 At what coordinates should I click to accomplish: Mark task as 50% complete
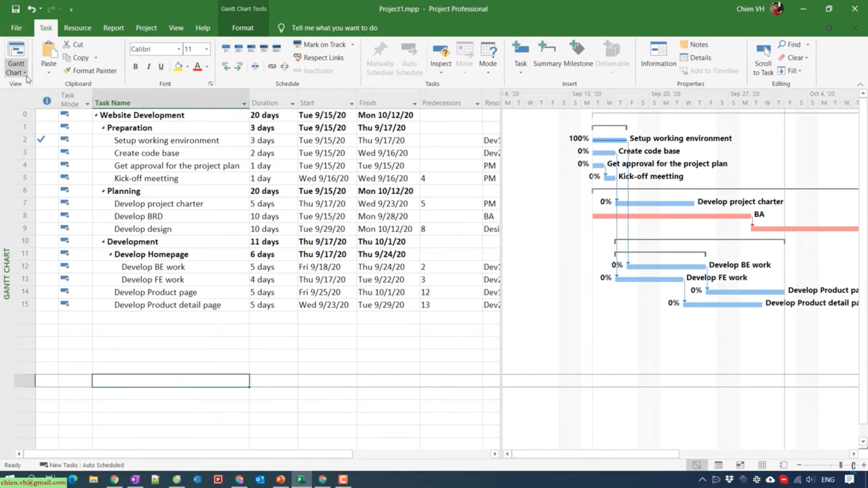(x=251, y=48)
